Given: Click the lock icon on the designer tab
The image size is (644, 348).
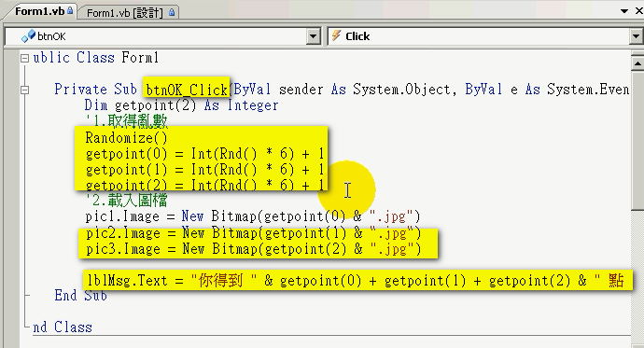Looking at the screenshot, I should (x=172, y=13).
